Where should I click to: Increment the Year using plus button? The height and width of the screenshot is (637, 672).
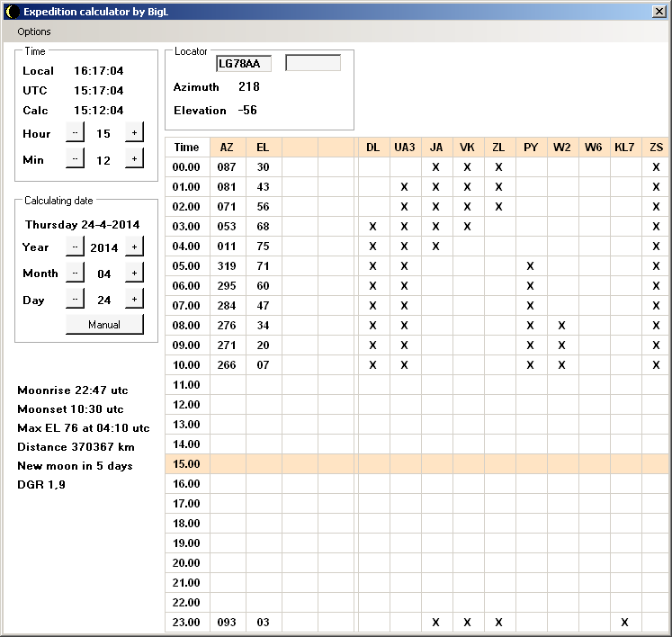coord(134,247)
